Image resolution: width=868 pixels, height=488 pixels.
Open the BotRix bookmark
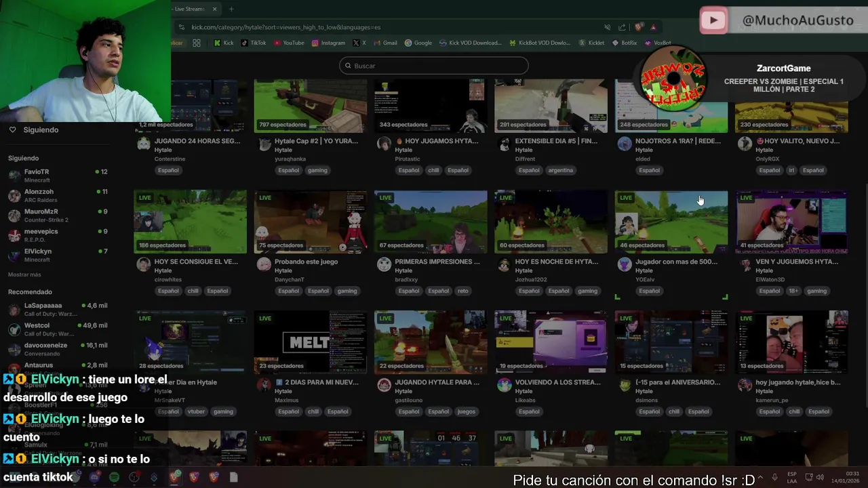625,43
